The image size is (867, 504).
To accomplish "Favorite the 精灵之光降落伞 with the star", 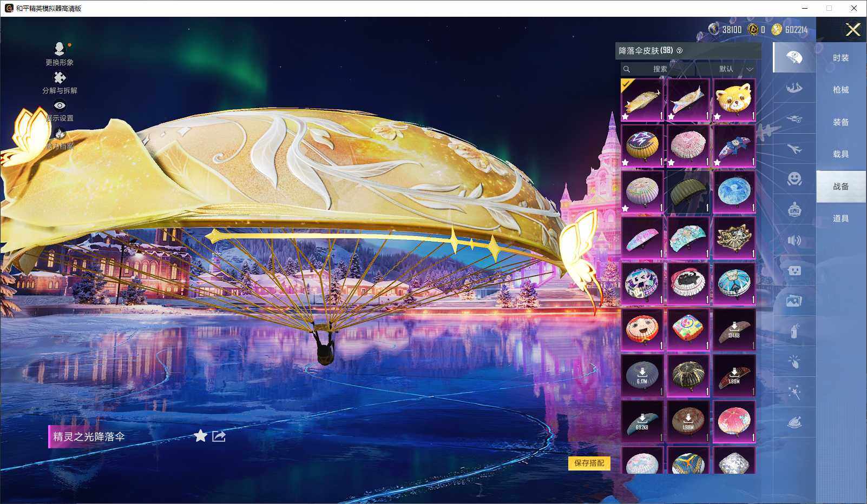I will point(200,436).
